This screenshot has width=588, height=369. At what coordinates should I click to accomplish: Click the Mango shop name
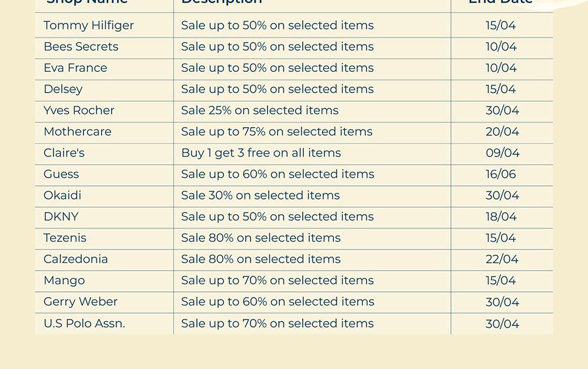coord(64,280)
